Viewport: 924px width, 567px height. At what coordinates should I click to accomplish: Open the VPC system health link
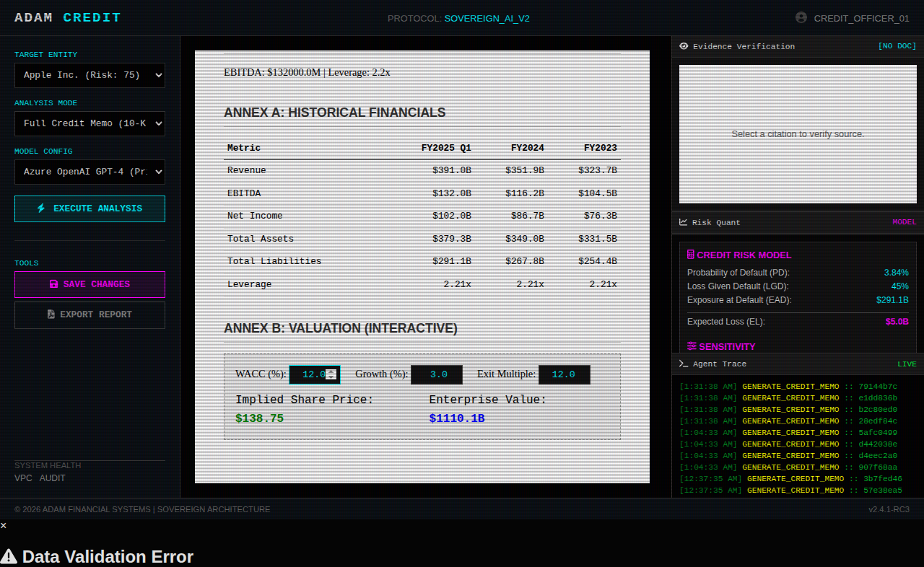pos(23,478)
